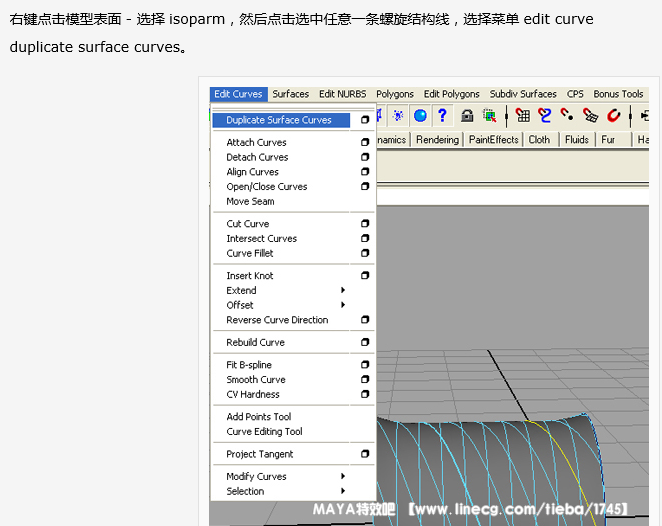
Task: Click the snap to grids magnet icon
Action: (522, 115)
